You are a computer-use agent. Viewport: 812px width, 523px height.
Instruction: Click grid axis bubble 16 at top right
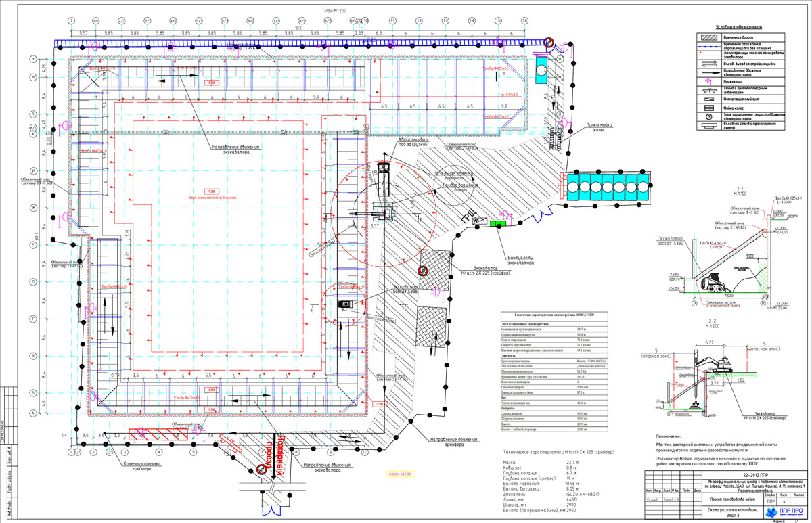524,21
